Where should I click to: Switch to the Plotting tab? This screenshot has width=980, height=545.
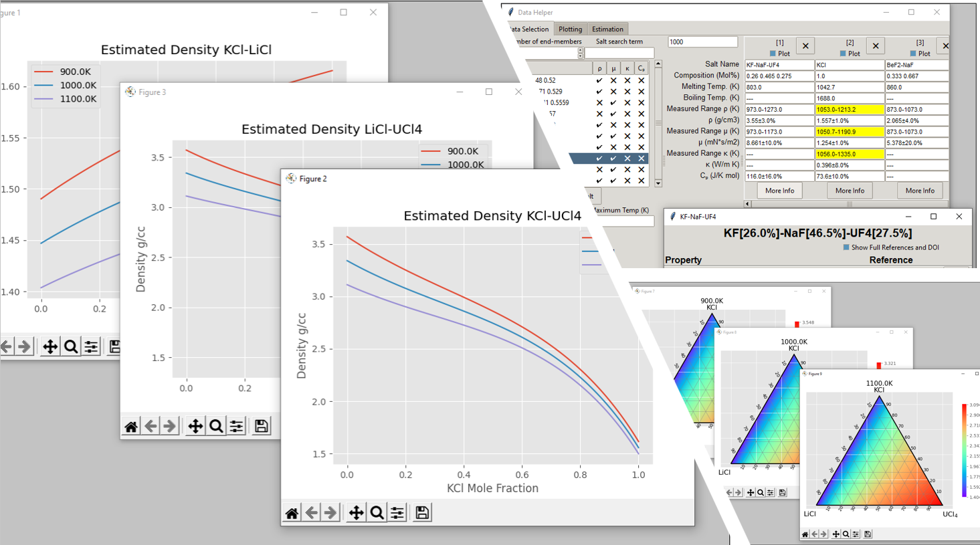coord(570,29)
